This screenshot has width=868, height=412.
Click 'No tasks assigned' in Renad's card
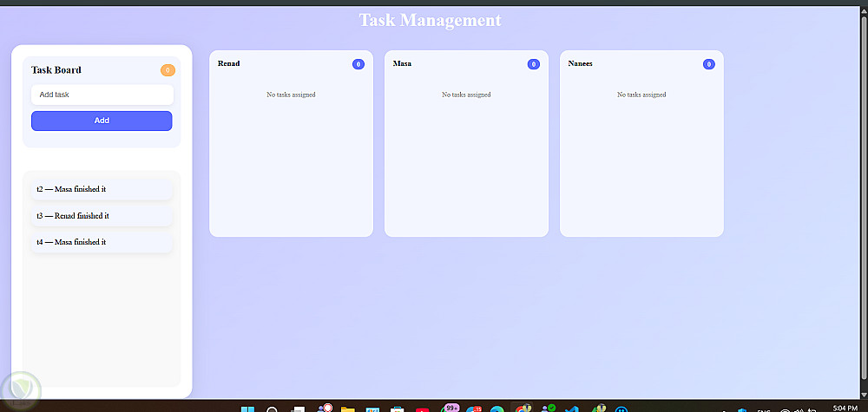291,95
